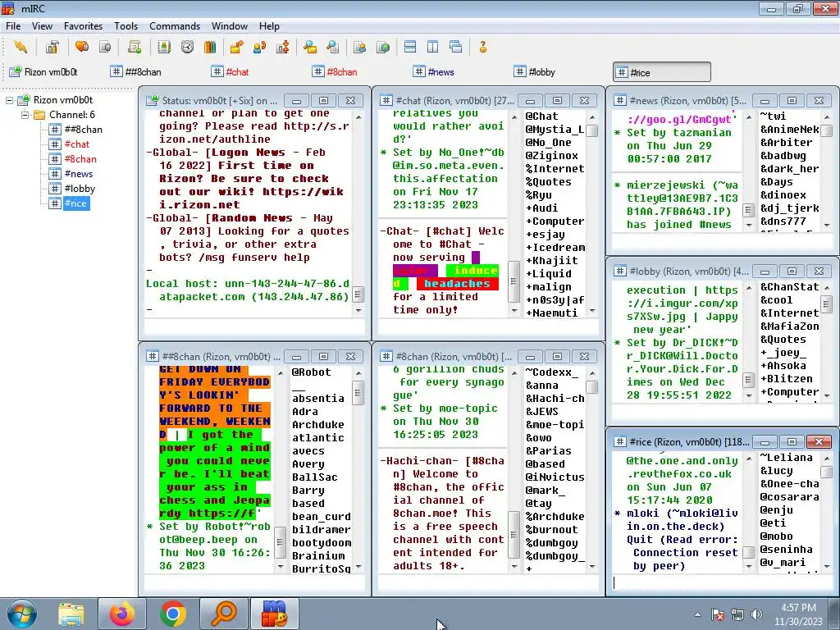The width and height of the screenshot is (840, 630).
Task: Click the DCC Chat toolbar icon
Action: point(260,47)
